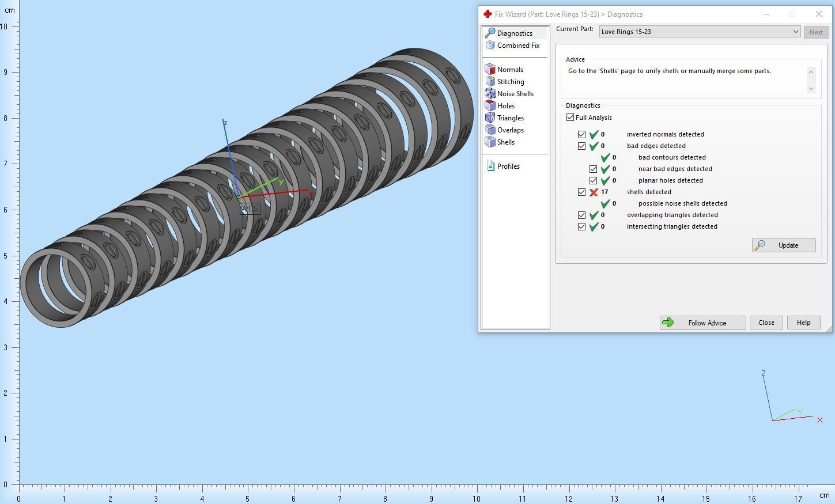Image resolution: width=835 pixels, height=504 pixels.
Task: Toggle the overlapping triangles checkbox
Action: pos(581,215)
